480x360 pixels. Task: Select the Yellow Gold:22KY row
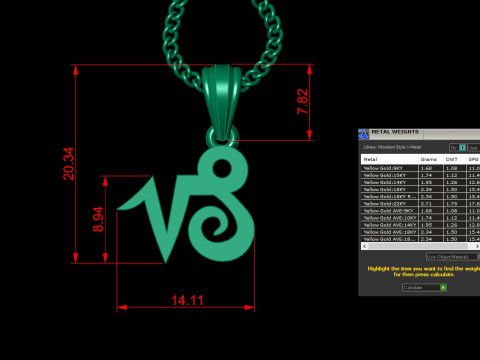click(x=420, y=204)
